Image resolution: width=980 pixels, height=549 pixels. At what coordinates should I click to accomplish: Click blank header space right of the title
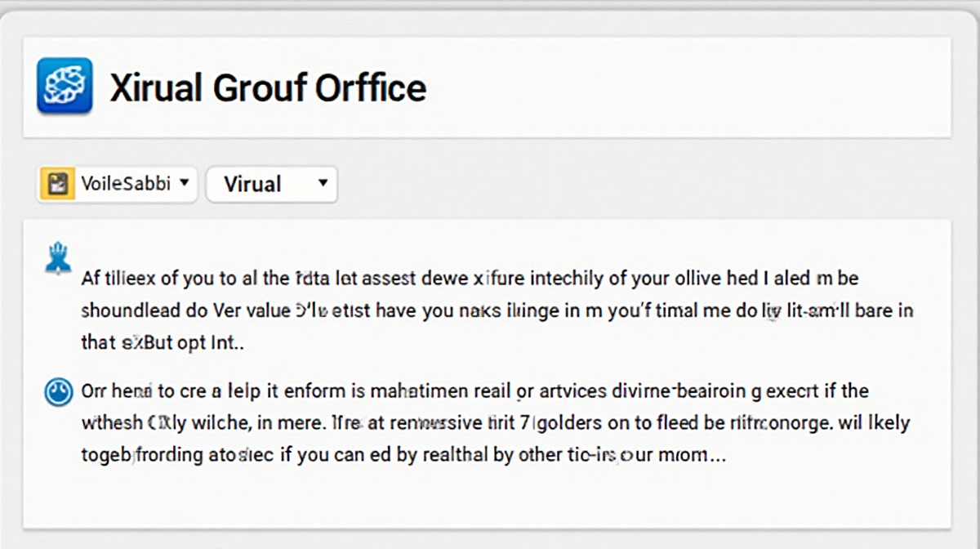[686, 87]
